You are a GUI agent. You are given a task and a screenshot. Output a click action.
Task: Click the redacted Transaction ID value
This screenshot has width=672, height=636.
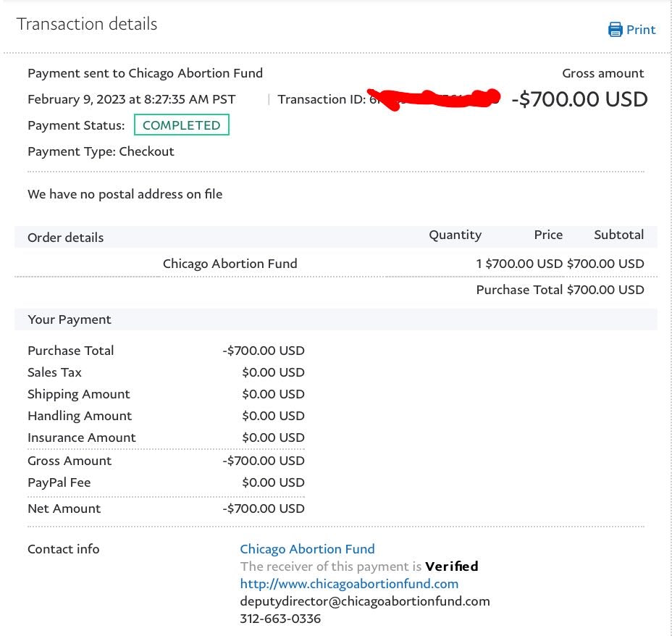click(x=434, y=99)
